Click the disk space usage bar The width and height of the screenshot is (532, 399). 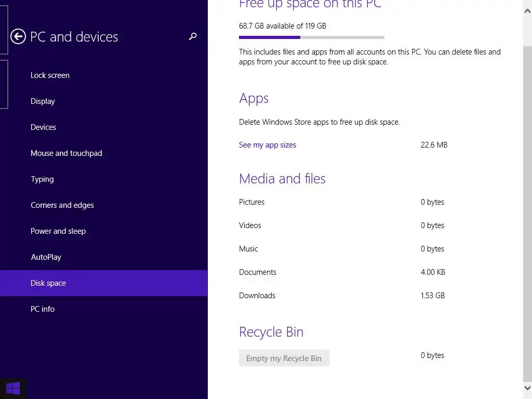click(x=312, y=37)
